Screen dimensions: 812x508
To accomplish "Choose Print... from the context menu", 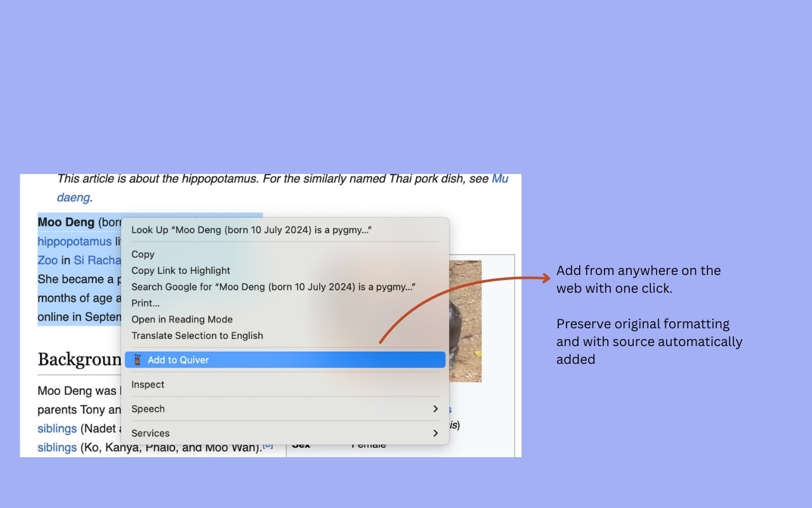I will (x=285, y=303).
